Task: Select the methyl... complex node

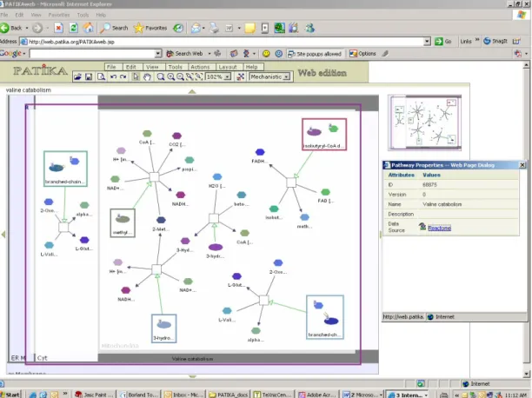Action: [x=123, y=223]
